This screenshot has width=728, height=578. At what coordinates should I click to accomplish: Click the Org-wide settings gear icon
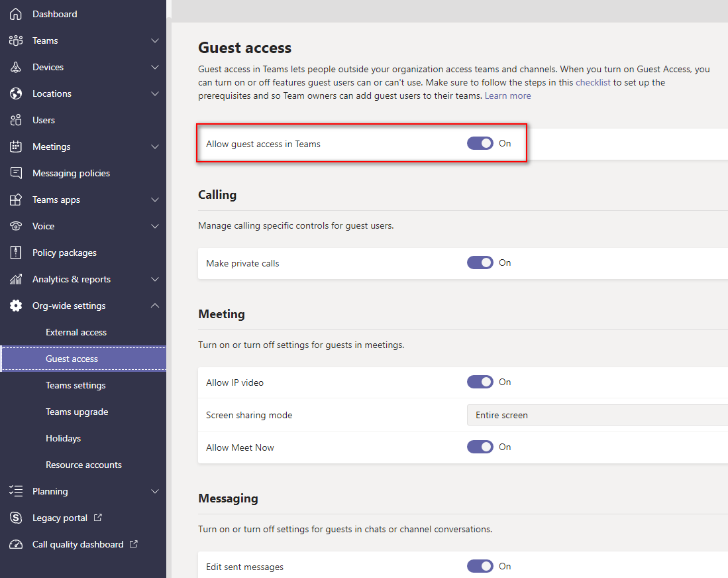(16, 306)
